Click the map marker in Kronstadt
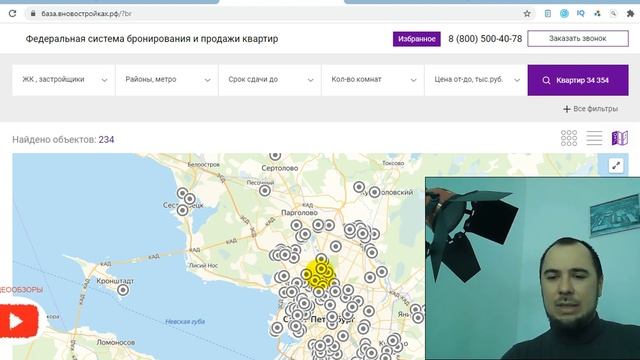640x360 pixels. point(123,290)
